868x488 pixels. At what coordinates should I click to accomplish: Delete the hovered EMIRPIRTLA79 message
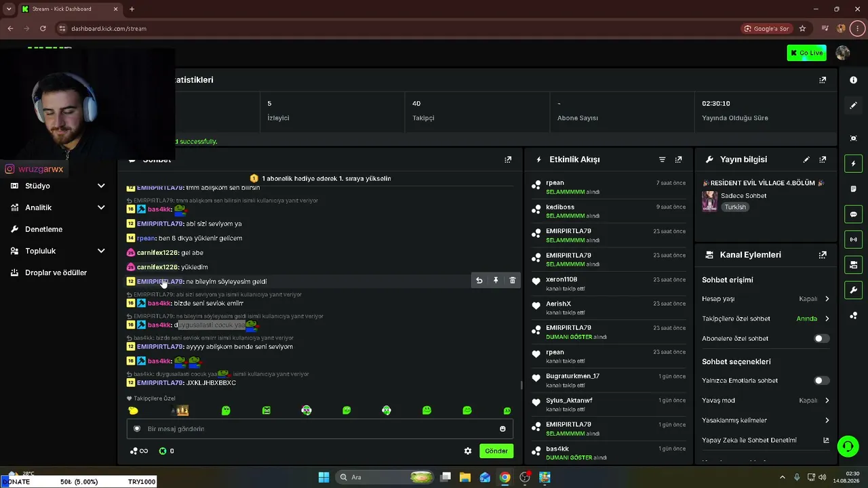pos(512,281)
